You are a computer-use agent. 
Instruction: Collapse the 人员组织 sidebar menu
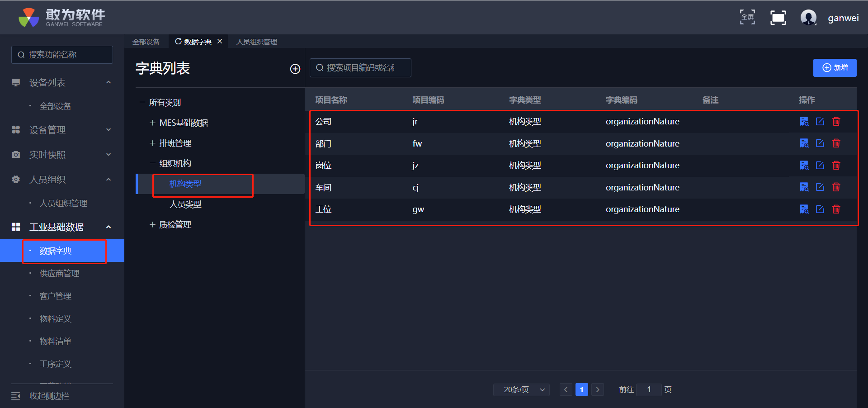[x=108, y=180]
